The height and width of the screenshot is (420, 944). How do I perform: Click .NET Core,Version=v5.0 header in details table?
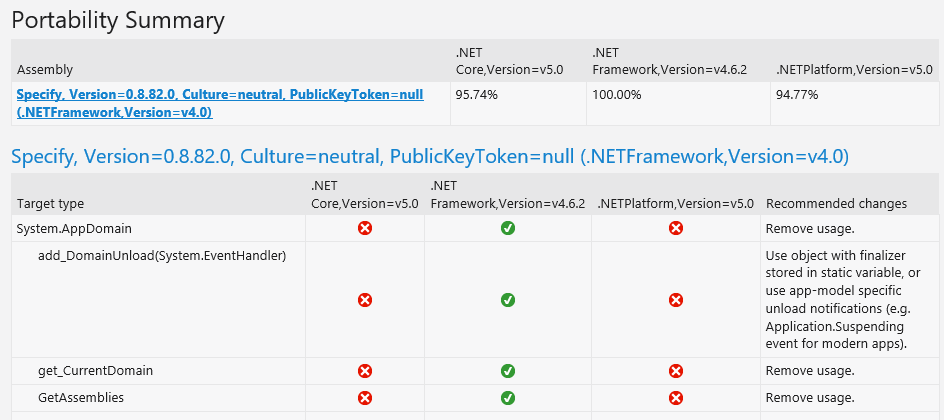pos(365,194)
